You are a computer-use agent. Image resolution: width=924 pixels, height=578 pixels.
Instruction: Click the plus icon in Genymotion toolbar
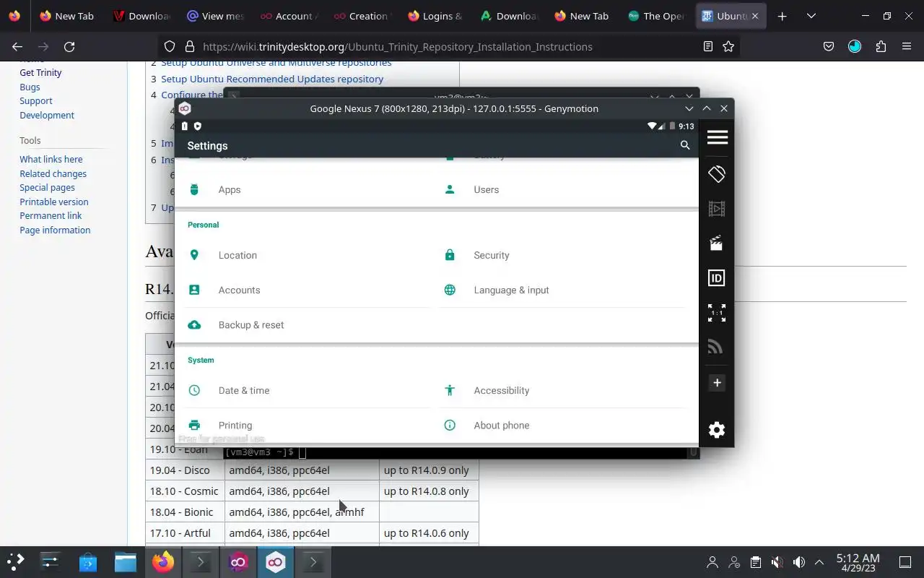click(717, 383)
